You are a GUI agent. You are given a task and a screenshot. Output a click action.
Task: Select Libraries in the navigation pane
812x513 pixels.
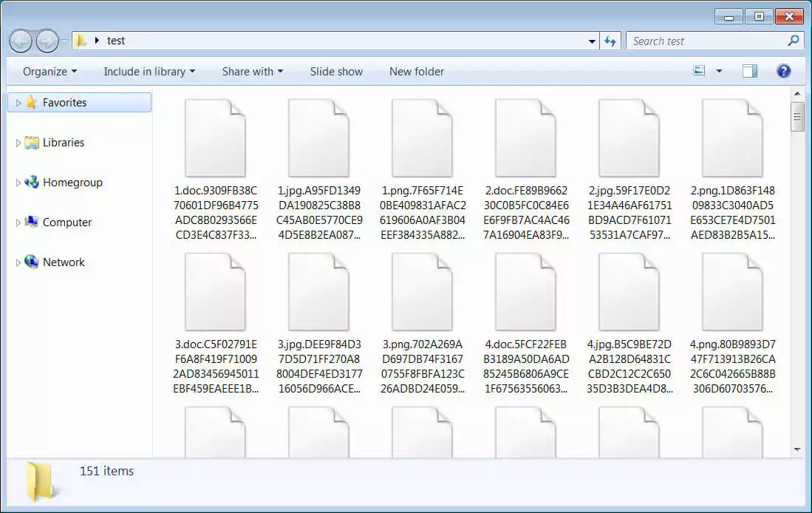64,143
